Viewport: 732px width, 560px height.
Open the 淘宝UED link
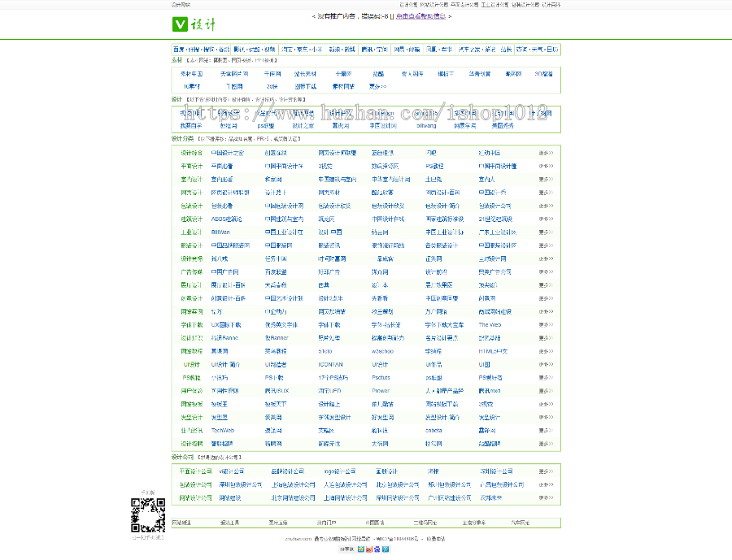click(x=329, y=391)
